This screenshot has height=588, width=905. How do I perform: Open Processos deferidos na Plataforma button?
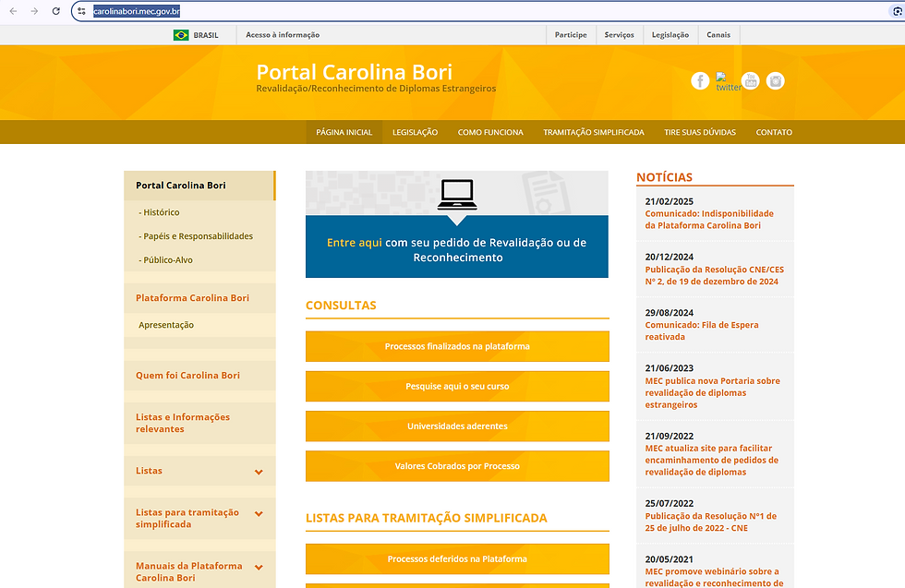[x=457, y=558]
